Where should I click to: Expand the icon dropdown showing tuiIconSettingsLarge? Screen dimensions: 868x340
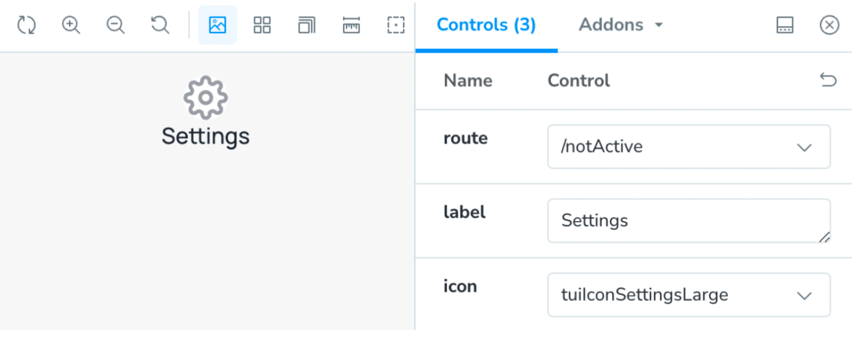click(688, 295)
